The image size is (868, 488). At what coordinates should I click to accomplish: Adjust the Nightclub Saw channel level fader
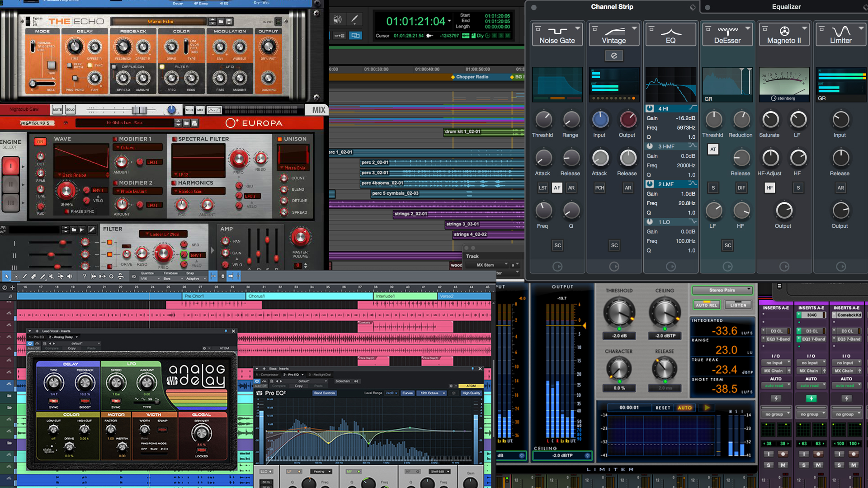139,110
